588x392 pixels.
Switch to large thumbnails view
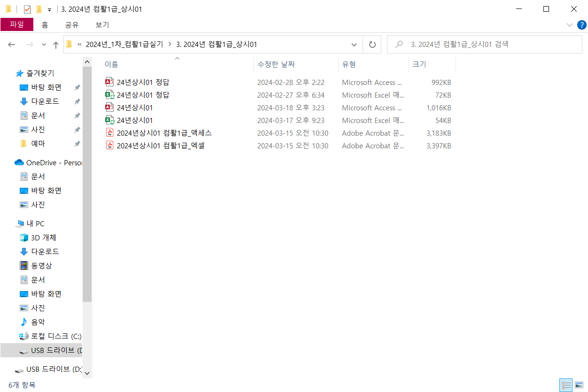pyautogui.click(x=579, y=385)
